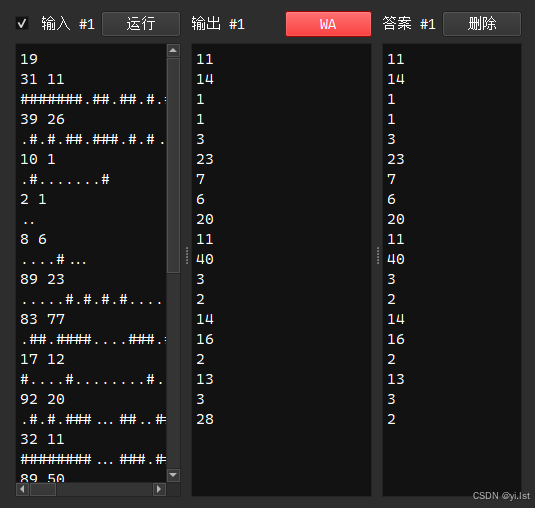The height and width of the screenshot is (508, 535).
Task: Click the first input line '19'
Action: [x=29, y=59]
